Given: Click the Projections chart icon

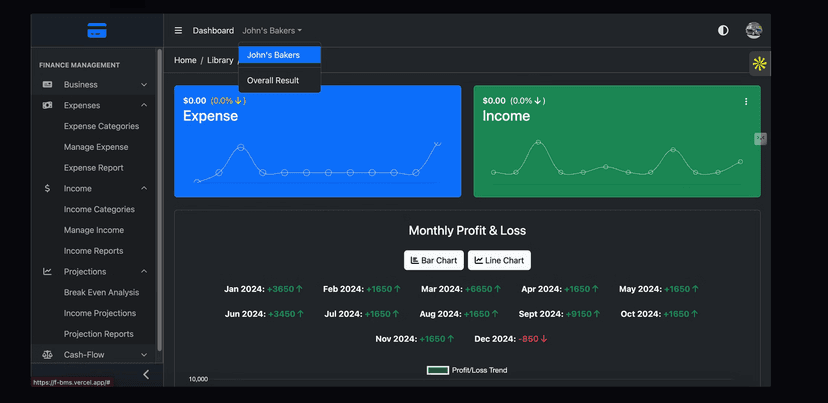Looking at the screenshot, I should [47, 271].
